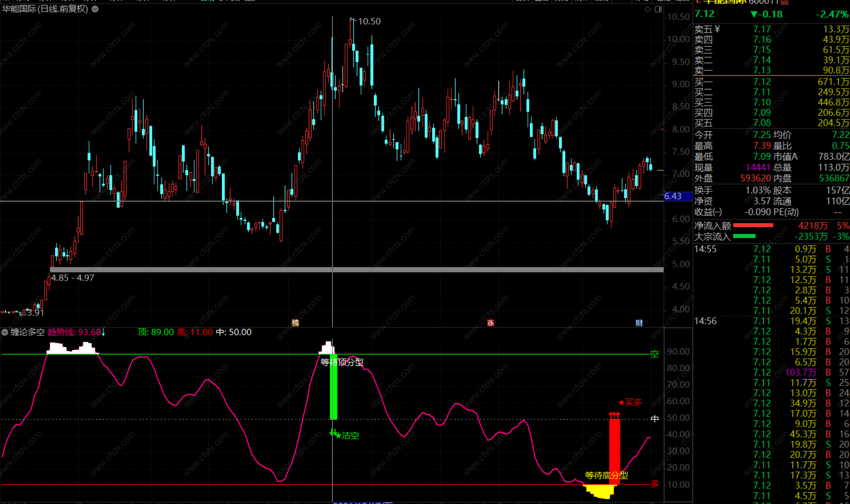Click the ¥ icon beside 卖五
Image resolution: width=850 pixels, height=504 pixels.
click(717, 29)
